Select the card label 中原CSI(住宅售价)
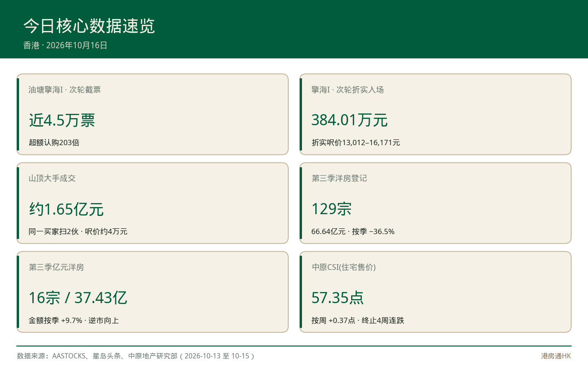 click(344, 267)
